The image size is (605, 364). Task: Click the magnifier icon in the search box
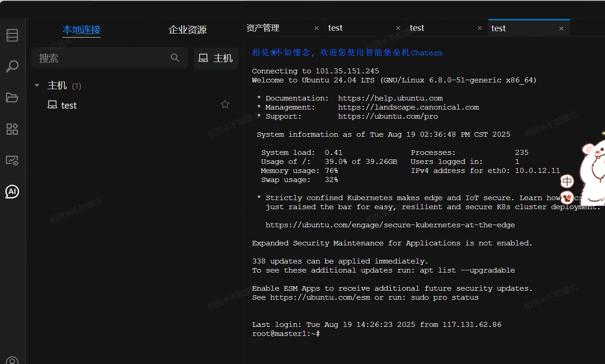point(175,58)
